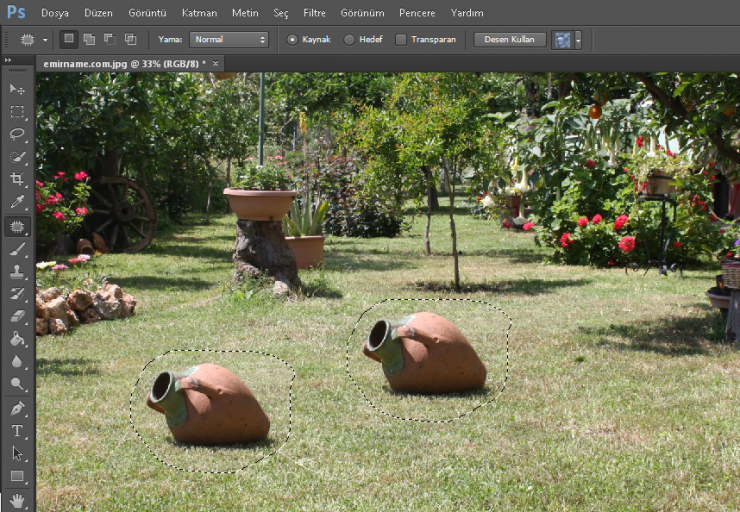
Task: Expand the tools panel double arrows
Action: [8, 60]
